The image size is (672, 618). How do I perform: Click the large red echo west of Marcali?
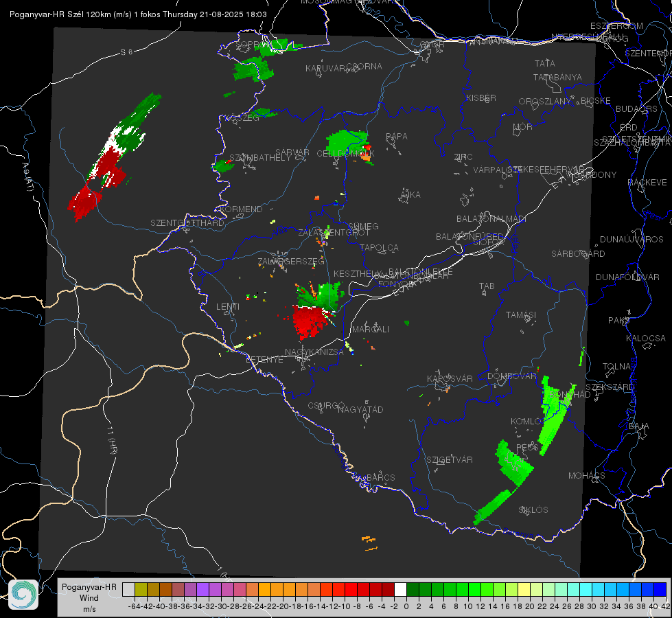tap(310, 321)
